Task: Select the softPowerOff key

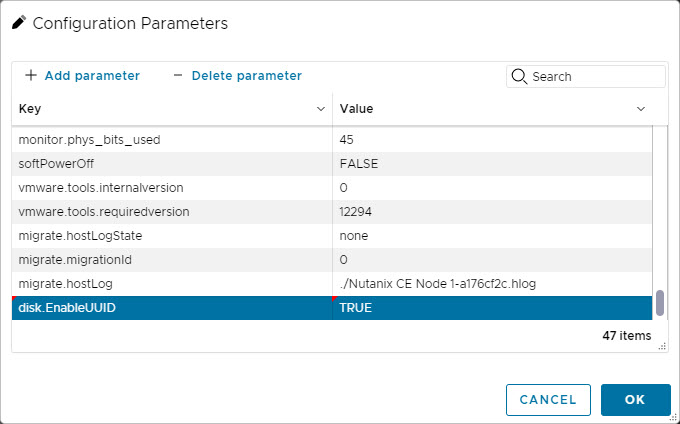Action: (x=172, y=164)
